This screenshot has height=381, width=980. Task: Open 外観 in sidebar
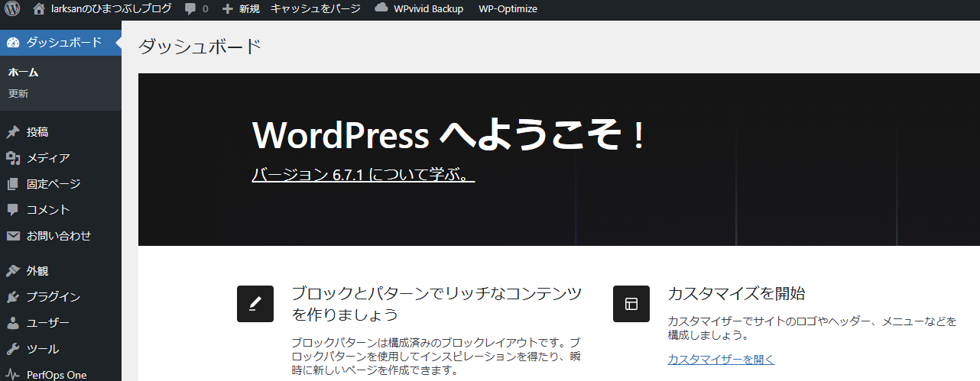[x=37, y=271]
